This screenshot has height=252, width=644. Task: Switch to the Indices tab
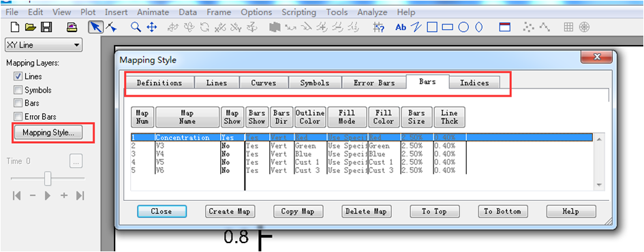click(x=474, y=82)
